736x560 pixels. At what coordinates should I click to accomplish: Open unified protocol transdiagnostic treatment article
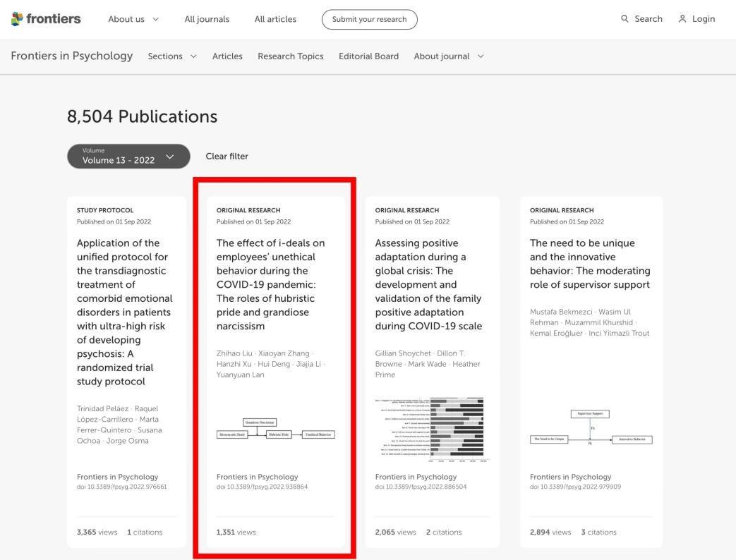[x=125, y=312]
